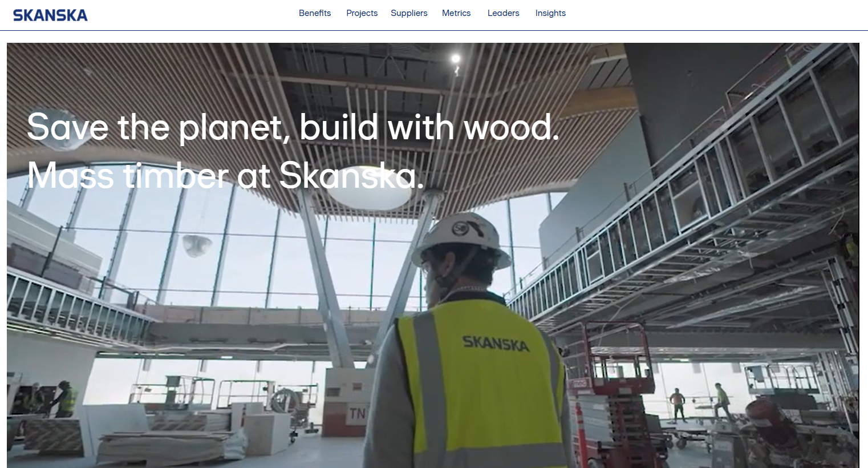The width and height of the screenshot is (868, 468).
Task: Click the Skanska logo in the header
Action: 50,15
